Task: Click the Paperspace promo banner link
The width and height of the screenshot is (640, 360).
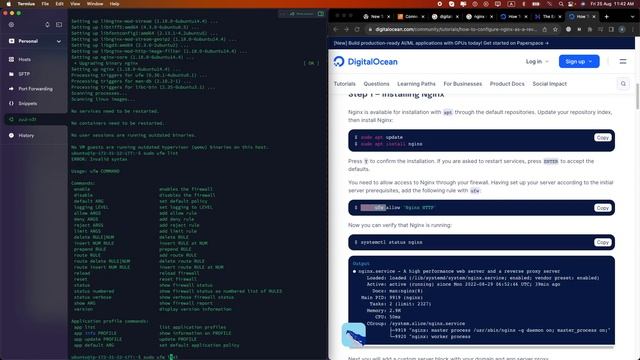Action: [x=441, y=43]
